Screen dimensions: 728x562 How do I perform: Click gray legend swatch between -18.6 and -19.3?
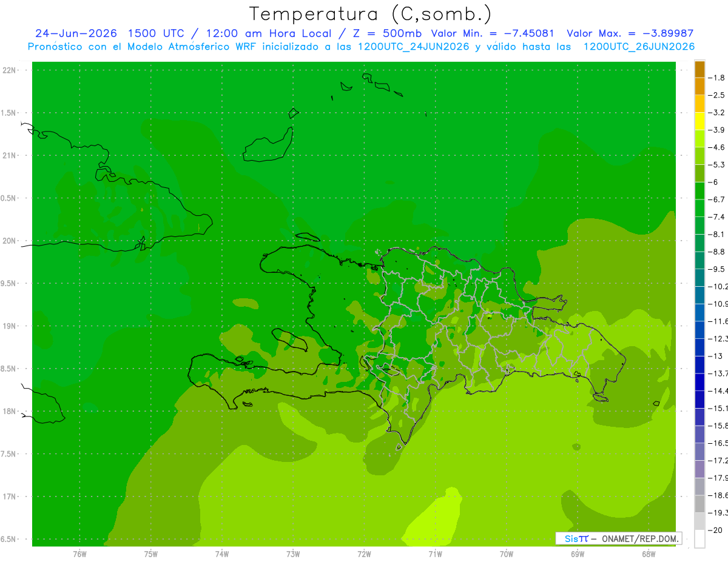pos(699,503)
